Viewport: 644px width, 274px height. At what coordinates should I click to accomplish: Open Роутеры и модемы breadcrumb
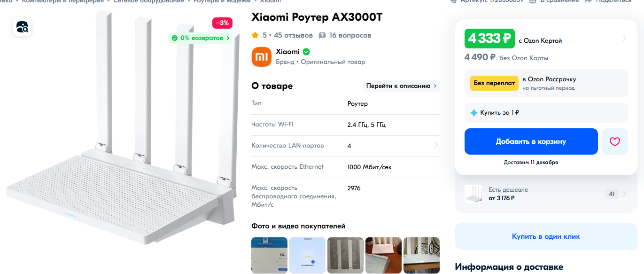(x=222, y=1)
